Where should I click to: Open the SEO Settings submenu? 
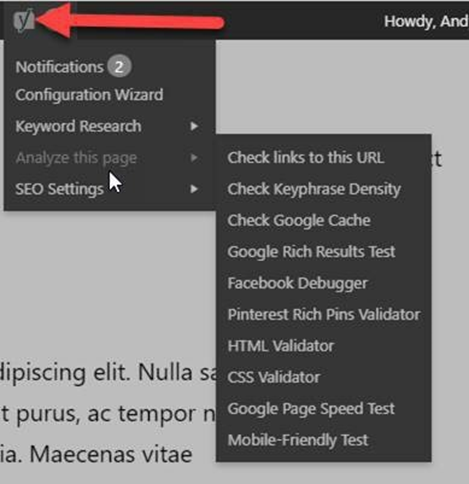pos(59,189)
